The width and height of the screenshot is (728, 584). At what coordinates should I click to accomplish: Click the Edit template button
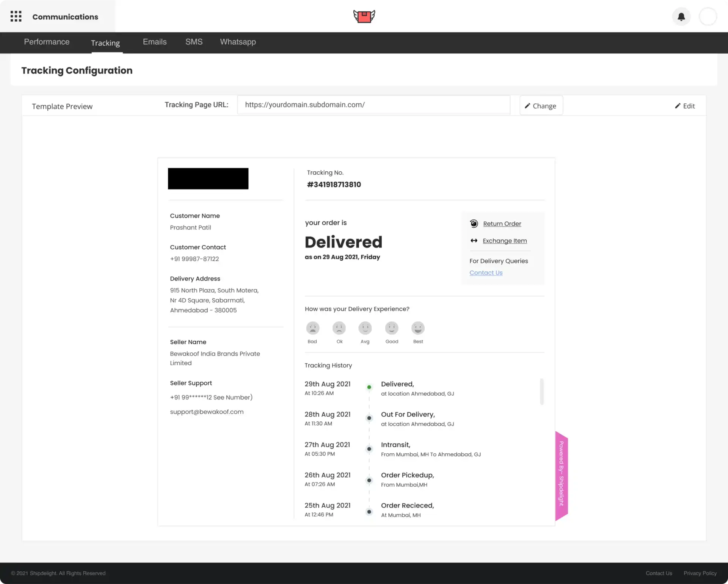pos(685,106)
